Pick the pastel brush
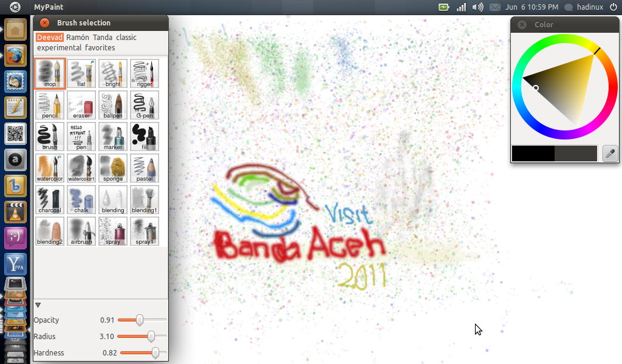 coord(145,168)
